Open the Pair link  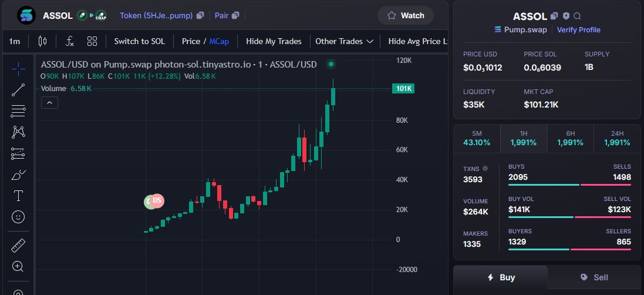[x=221, y=16]
